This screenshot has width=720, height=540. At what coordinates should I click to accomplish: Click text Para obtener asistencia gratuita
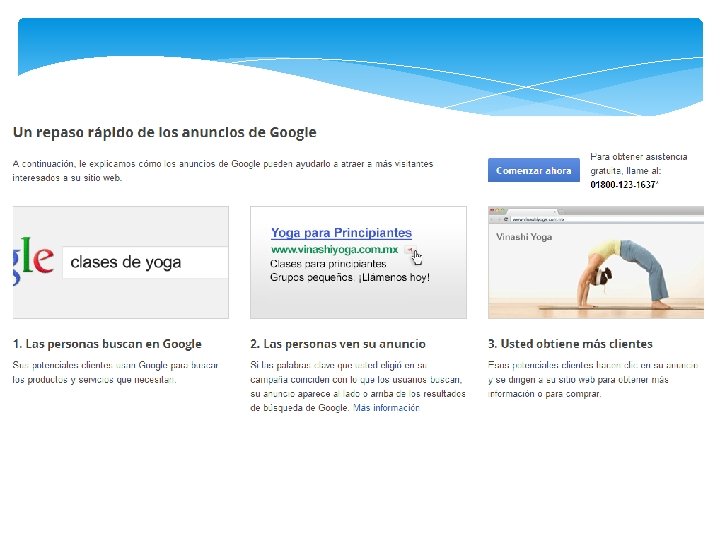(x=638, y=163)
